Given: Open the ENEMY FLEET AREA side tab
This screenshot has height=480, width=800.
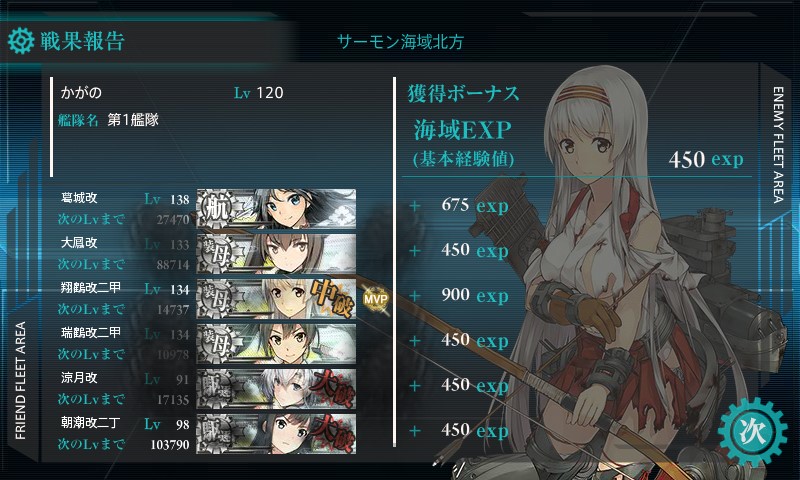Looking at the screenshot, I should coord(778,145).
